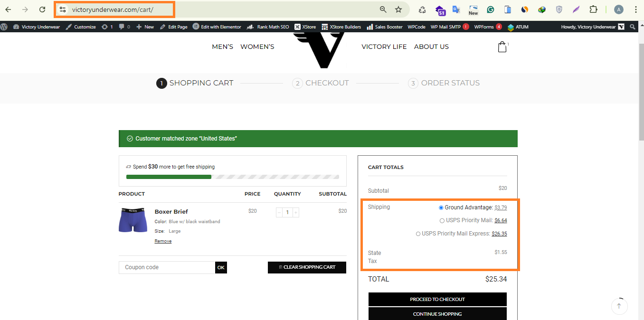The height and width of the screenshot is (320, 644).
Task: Open pending updates in the admin bar
Action: pyautogui.click(x=107, y=27)
